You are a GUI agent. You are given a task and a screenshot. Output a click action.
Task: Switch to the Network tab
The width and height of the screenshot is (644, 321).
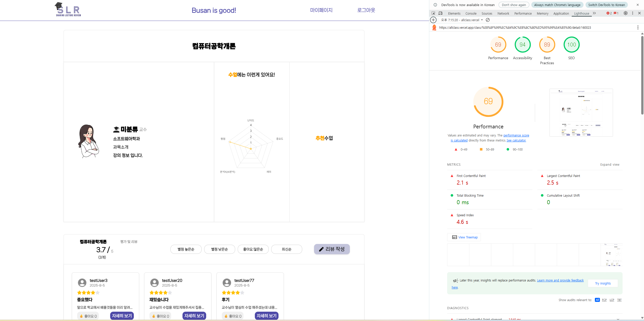click(x=503, y=14)
